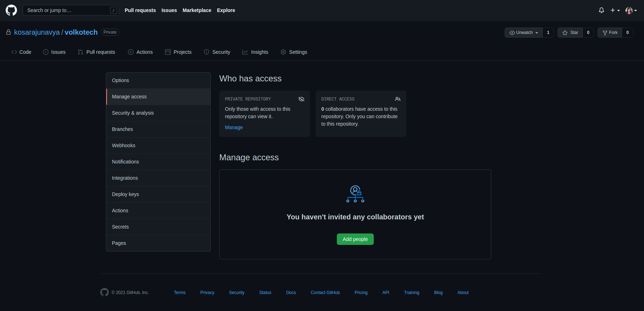Focus the Search or jump to field
This screenshot has height=311, width=644.
tap(67, 10)
